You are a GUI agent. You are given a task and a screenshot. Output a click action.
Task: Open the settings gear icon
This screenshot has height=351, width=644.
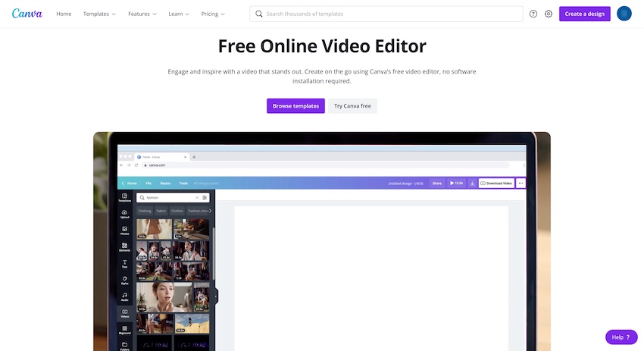coord(549,14)
